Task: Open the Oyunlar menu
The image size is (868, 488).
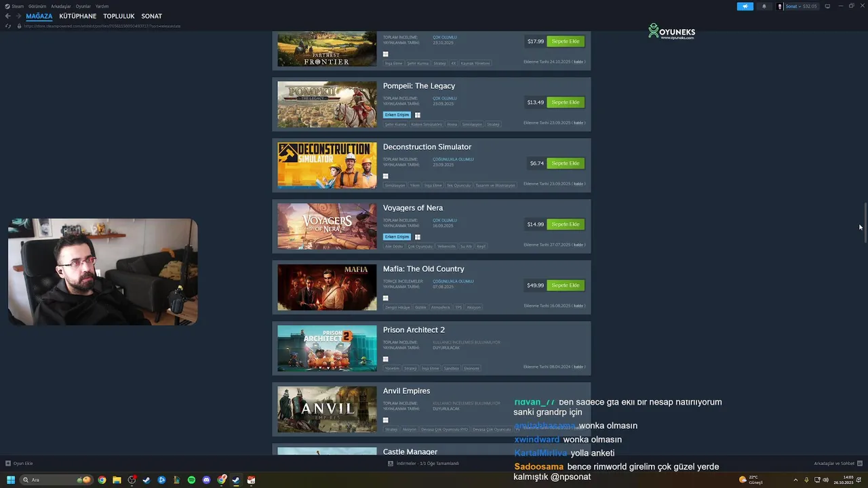Action: (x=83, y=6)
